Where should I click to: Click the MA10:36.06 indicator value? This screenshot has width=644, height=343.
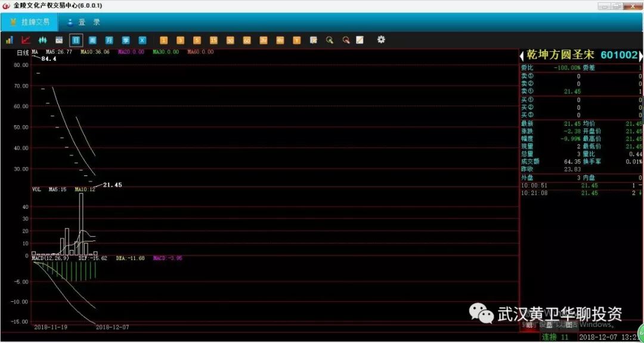[x=95, y=52]
